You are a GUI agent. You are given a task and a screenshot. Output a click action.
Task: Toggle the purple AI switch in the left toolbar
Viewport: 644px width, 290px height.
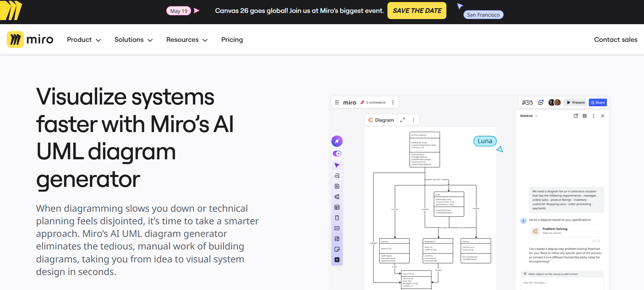click(337, 154)
